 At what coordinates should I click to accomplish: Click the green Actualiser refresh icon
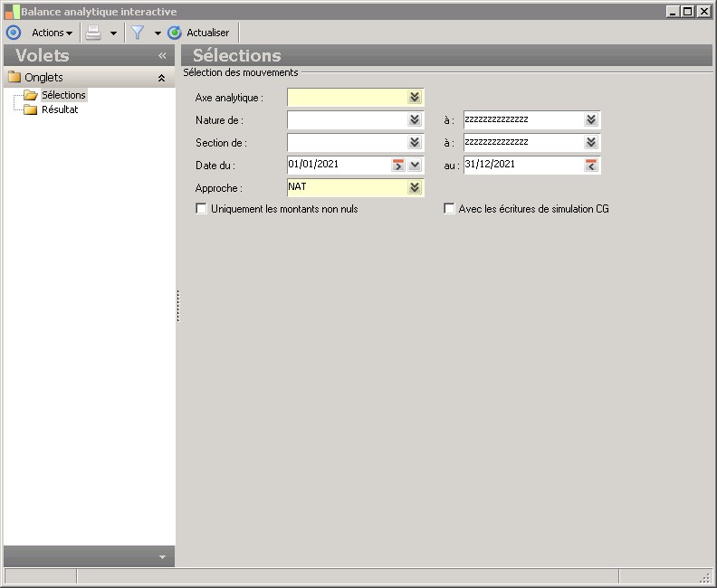point(175,33)
